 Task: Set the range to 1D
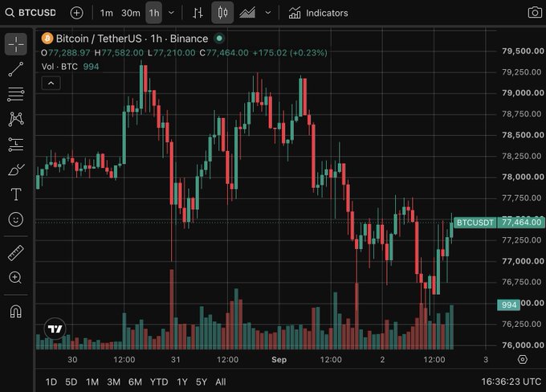pyautogui.click(x=51, y=382)
